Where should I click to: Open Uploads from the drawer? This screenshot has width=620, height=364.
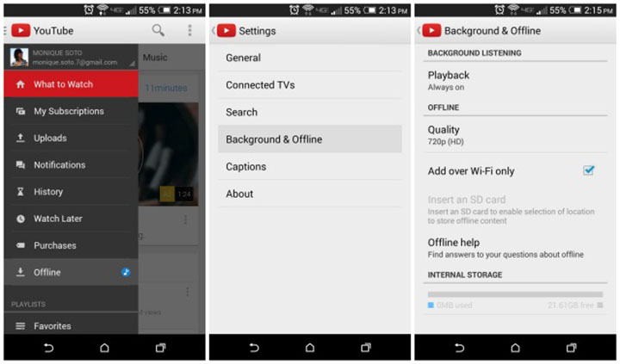coord(71,138)
